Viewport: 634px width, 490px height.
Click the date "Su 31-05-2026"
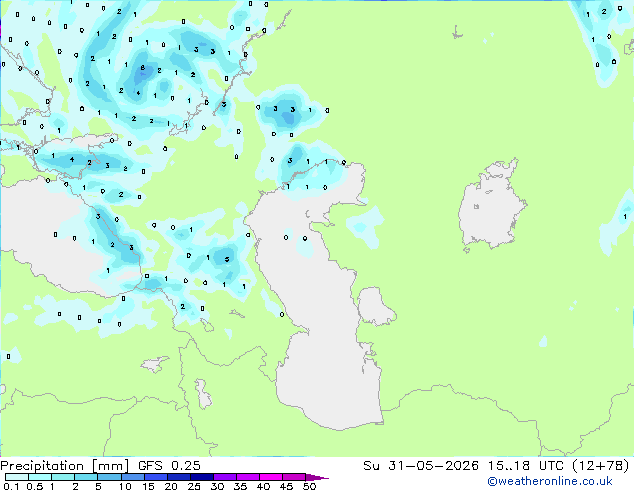click(x=421, y=465)
